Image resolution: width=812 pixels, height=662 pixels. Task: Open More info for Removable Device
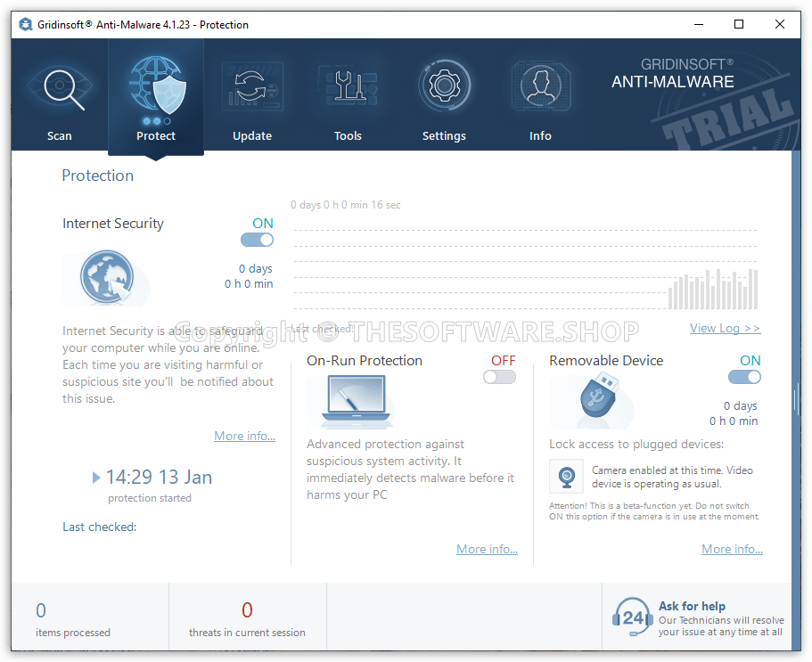[x=732, y=549]
